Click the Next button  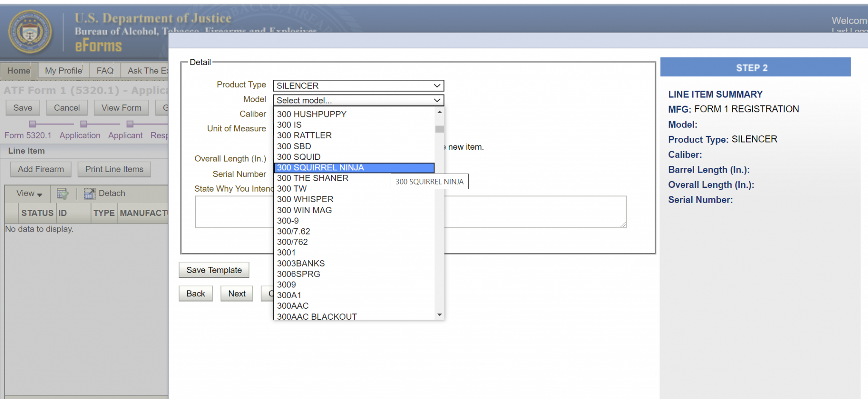pyautogui.click(x=237, y=293)
